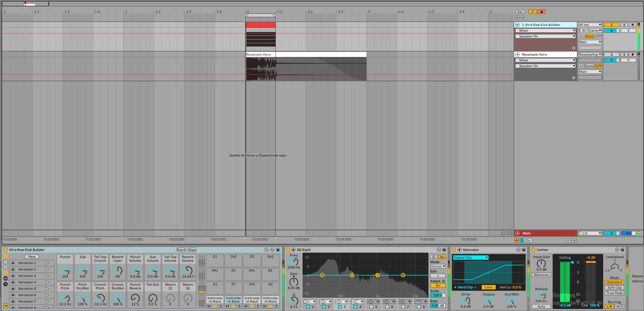Select Limiter Soft Clip mode
This screenshot has width=644, height=311.
614,288
